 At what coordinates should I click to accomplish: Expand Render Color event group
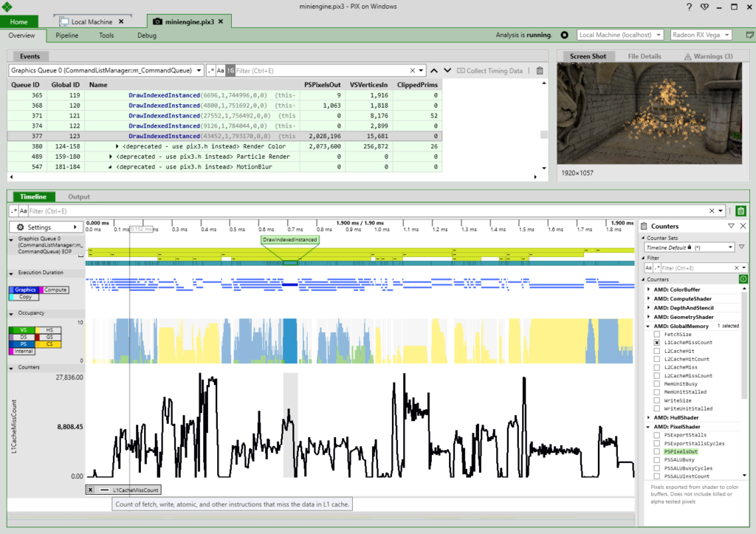tap(117, 146)
